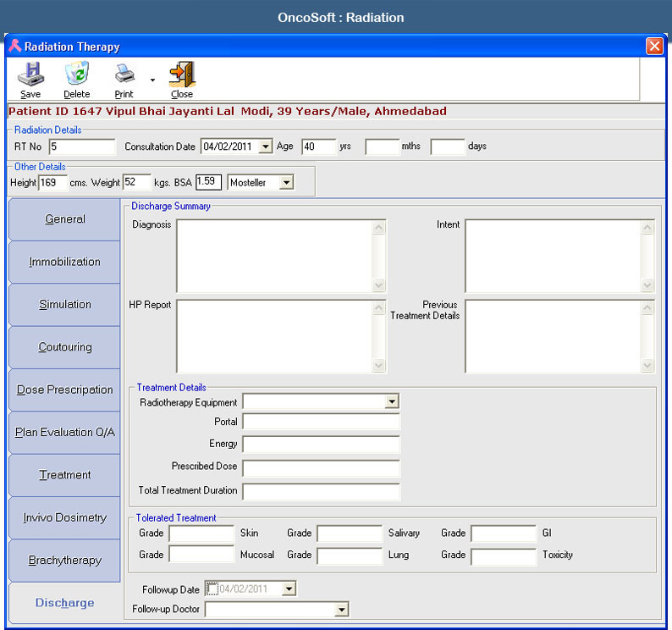Screen dimensions: 672x630
Task: Switch to the Immobilization tab
Action: pyautogui.click(x=64, y=262)
